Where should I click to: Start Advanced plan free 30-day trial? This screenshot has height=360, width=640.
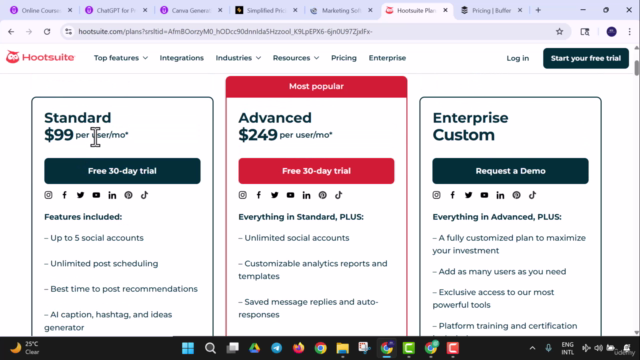316,171
